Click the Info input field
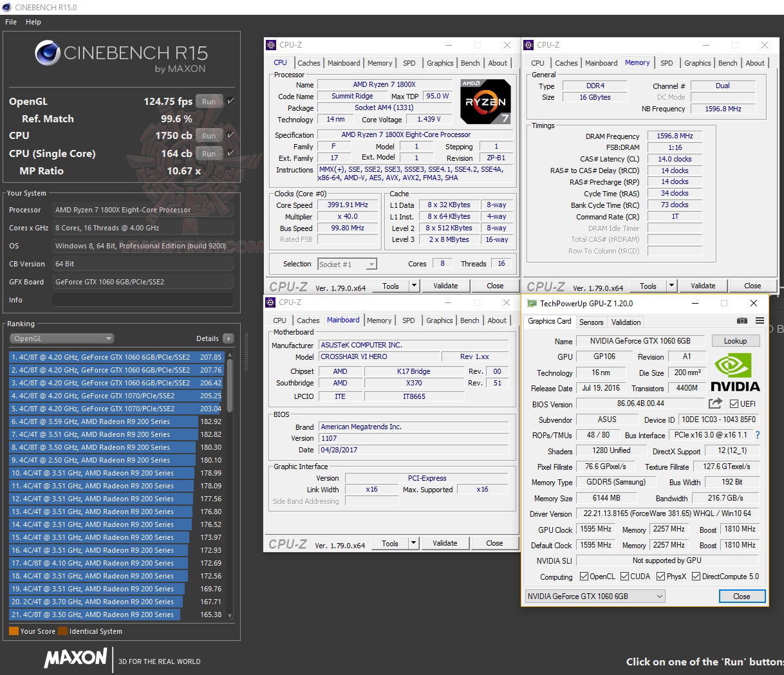The height and width of the screenshot is (675, 784). [142, 300]
